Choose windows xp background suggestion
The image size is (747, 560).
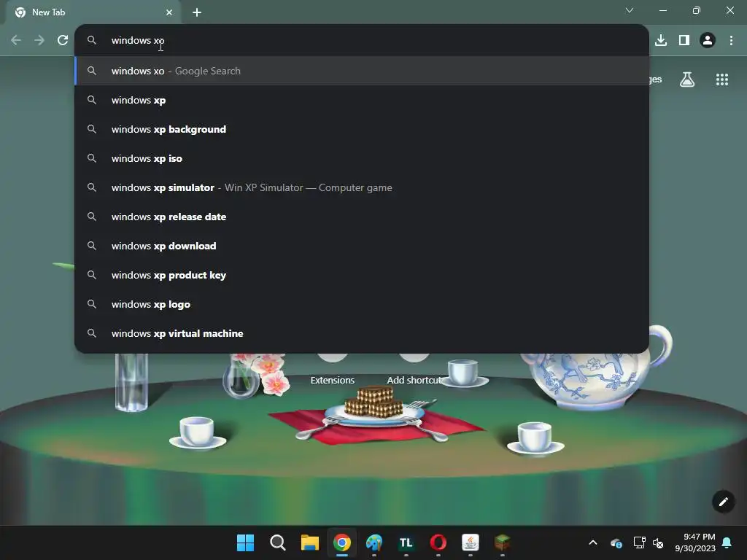click(x=362, y=129)
